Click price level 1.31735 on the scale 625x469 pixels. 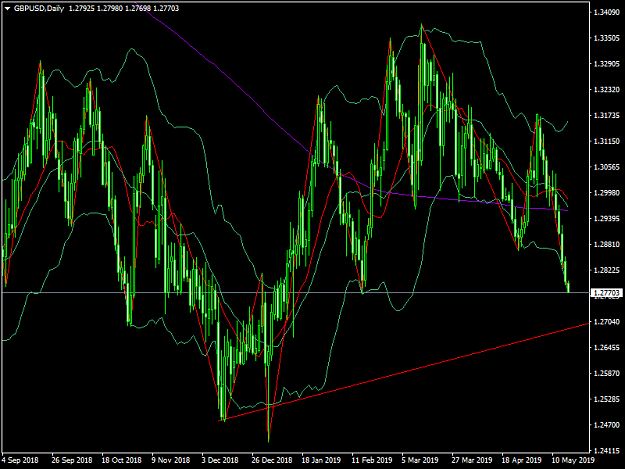[x=607, y=116]
